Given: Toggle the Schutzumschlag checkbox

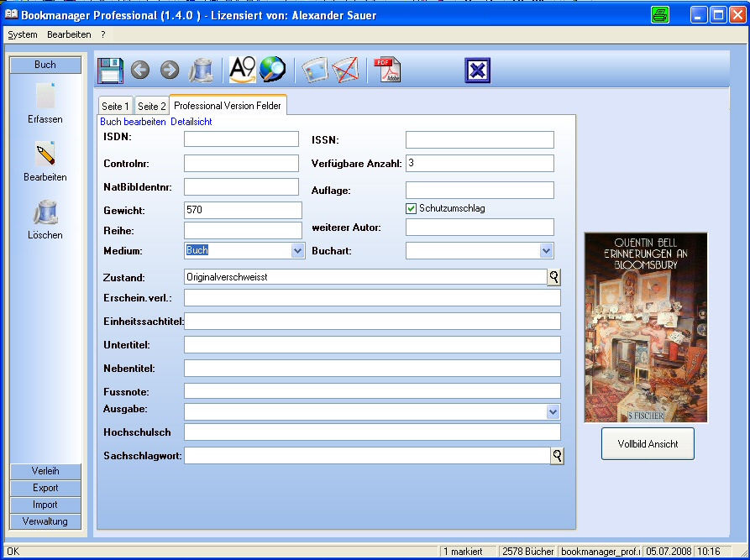Looking at the screenshot, I should (x=412, y=208).
